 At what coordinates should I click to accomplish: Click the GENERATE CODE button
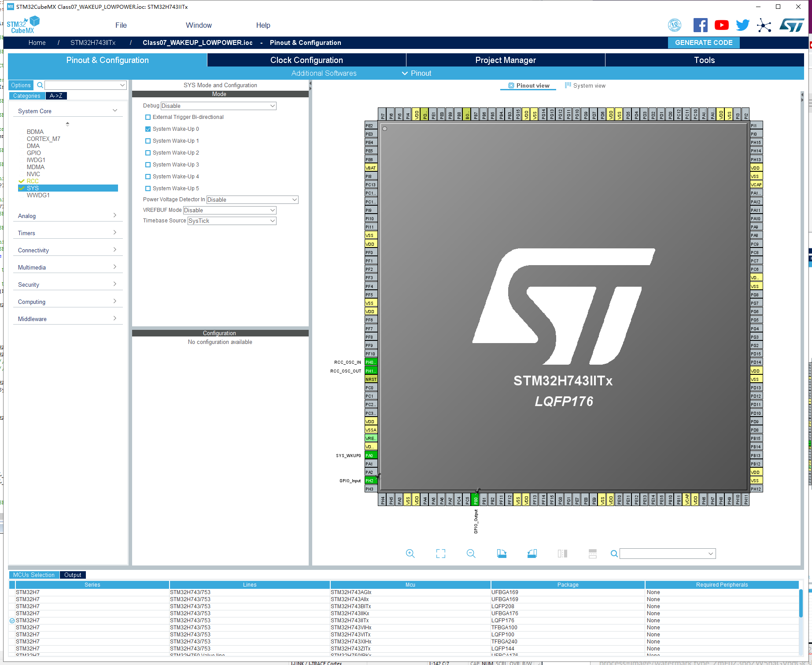[x=703, y=42]
